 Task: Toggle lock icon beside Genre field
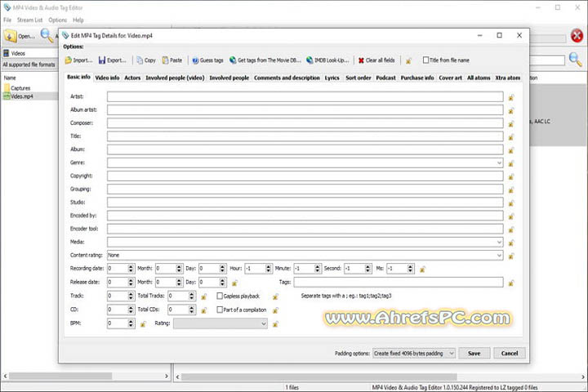coord(510,163)
